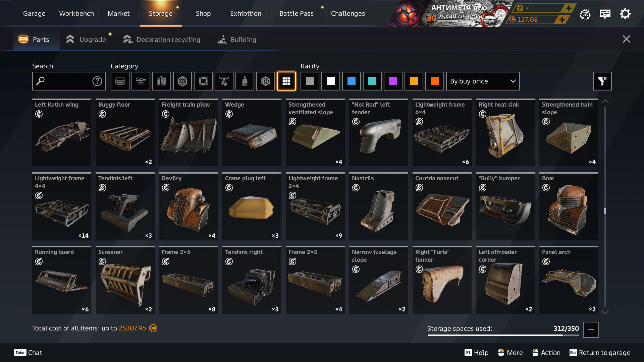The image size is (644, 362).
Task: Filter by weapons category (gun icon)
Action: [x=141, y=81]
